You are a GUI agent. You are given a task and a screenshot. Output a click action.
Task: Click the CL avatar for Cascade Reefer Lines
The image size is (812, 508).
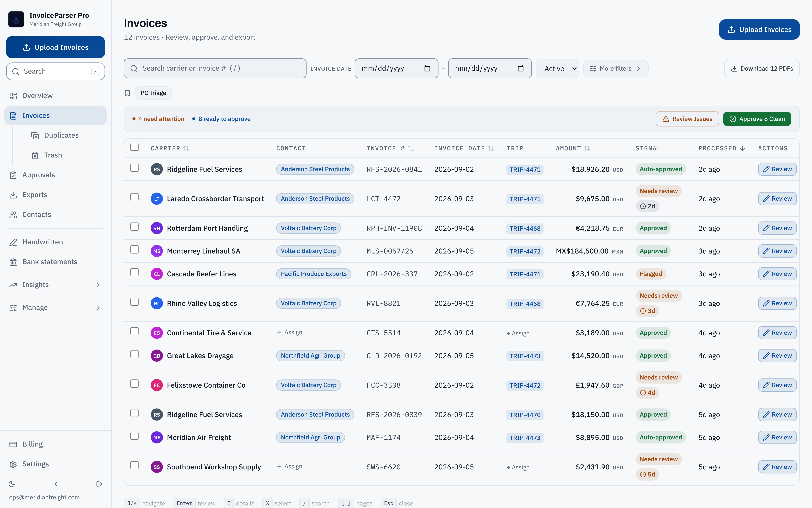(157, 274)
